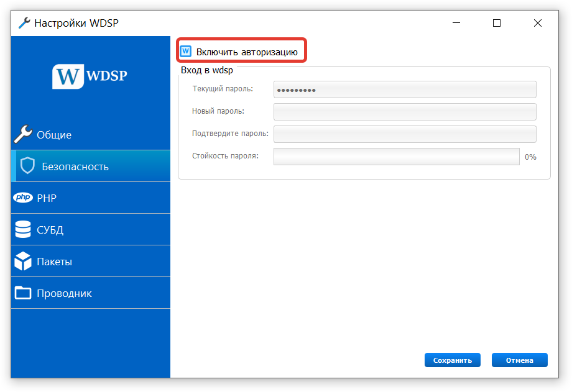
Task: Maximize the Настройки WDSP window
Action: click(x=497, y=23)
